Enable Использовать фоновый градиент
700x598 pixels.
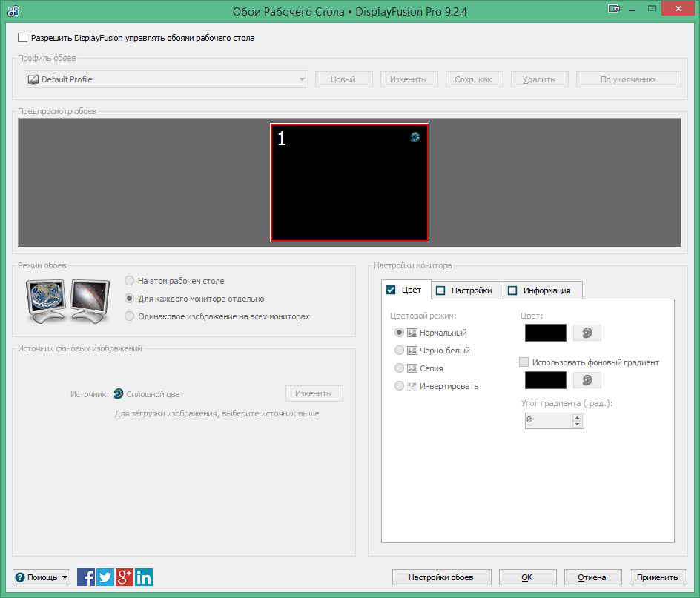524,362
